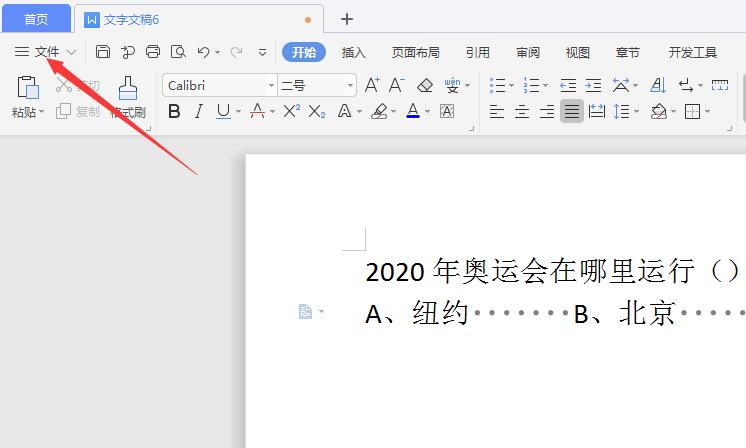This screenshot has width=746, height=448.
Task: Apply the blue font color
Action: tap(413, 111)
